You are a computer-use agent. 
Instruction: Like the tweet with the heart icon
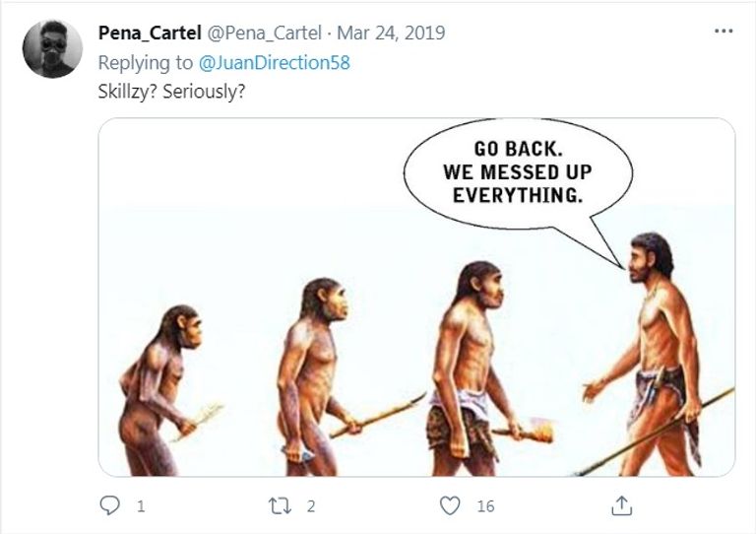pyautogui.click(x=450, y=505)
